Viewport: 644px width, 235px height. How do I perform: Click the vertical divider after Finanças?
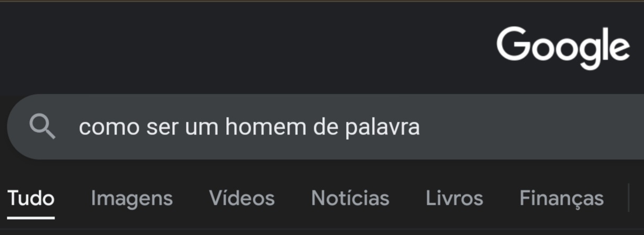[629, 198]
